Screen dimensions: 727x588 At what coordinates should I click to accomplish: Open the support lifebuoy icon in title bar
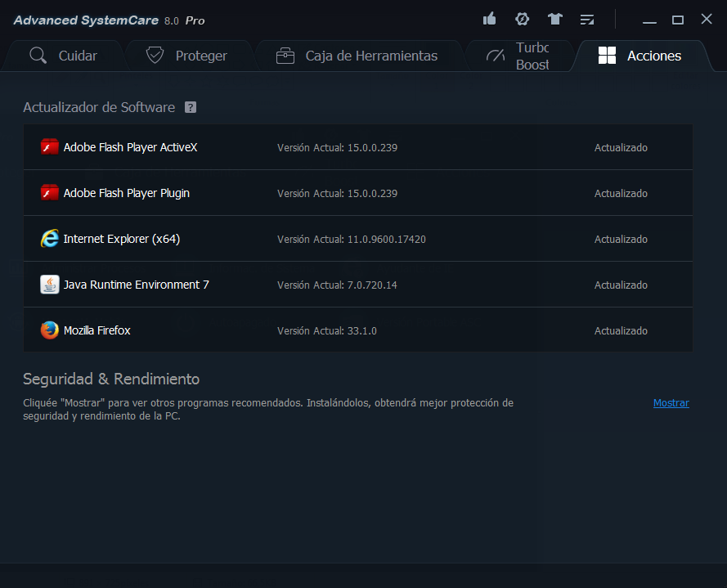pos(522,19)
